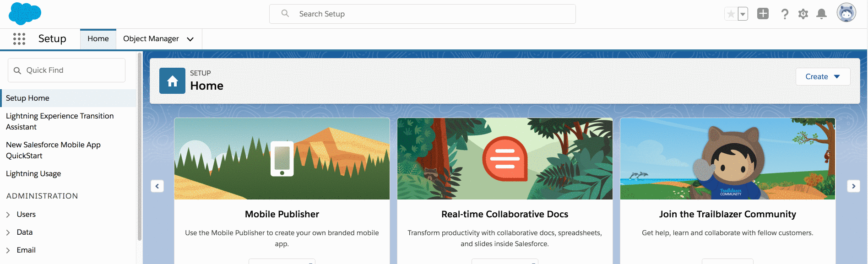Open the notifications bell
Viewport: 868px width, 264px height.
pos(822,14)
